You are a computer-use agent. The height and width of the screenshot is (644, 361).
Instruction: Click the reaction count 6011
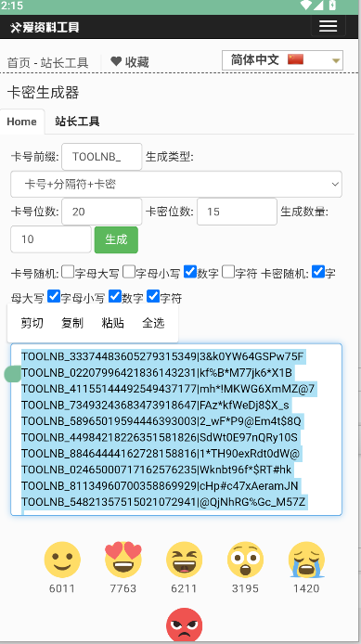point(62,588)
